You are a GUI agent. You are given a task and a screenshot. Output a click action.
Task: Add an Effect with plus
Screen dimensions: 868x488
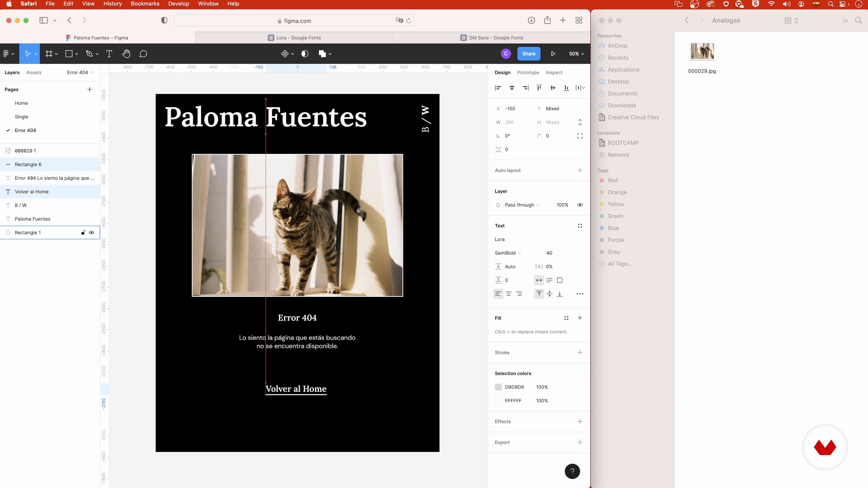[x=580, y=422]
